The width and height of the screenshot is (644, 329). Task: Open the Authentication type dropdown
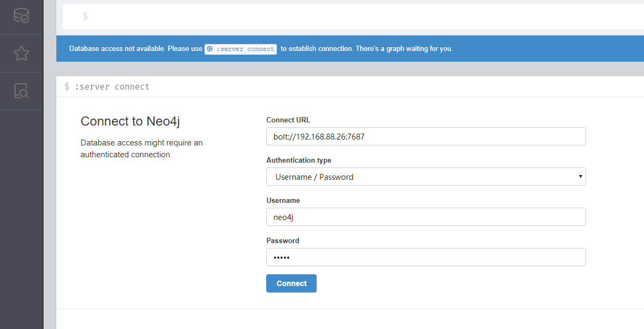click(x=426, y=177)
